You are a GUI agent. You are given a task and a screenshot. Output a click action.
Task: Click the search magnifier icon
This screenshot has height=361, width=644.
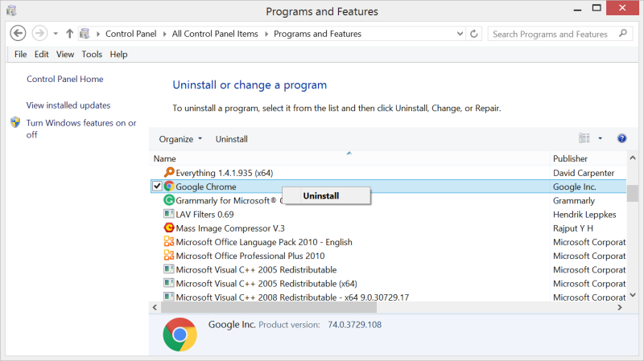click(623, 33)
